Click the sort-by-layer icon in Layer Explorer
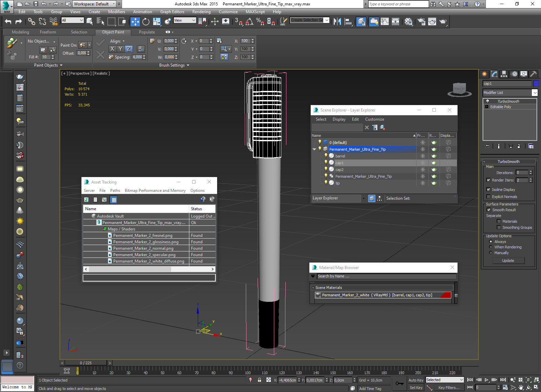This screenshot has width=541, height=392. (x=372, y=198)
